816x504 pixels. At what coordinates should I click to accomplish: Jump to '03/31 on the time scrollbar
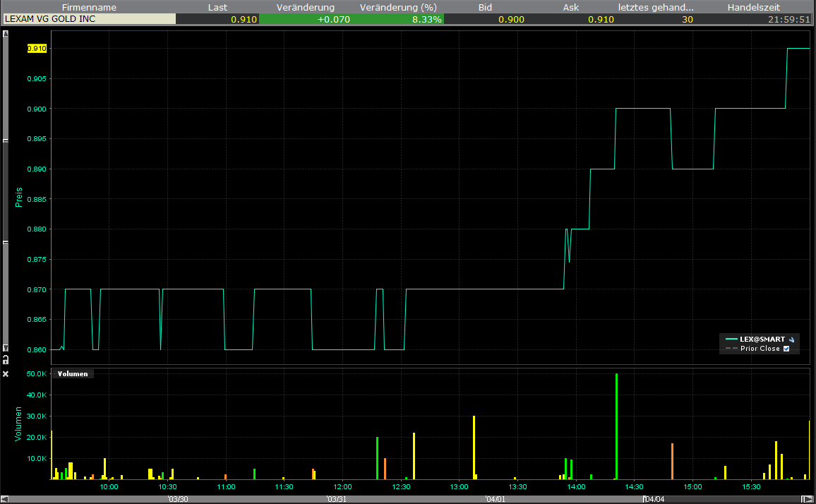[x=336, y=499]
